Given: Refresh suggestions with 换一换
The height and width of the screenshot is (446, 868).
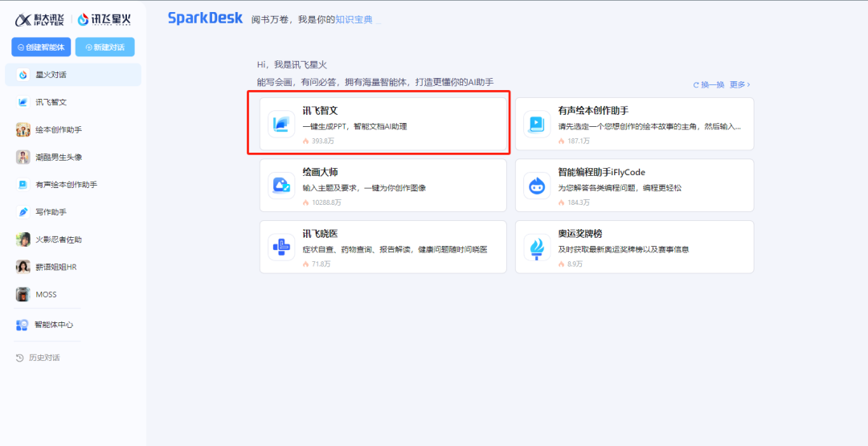Looking at the screenshot, I should (x=709, y=84).
